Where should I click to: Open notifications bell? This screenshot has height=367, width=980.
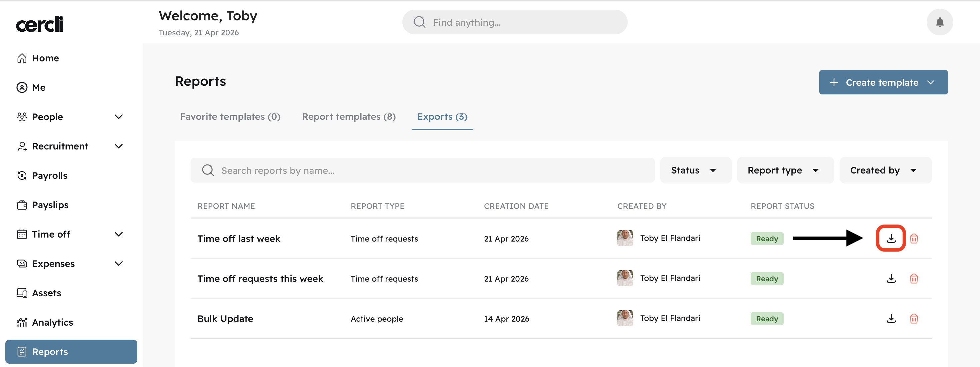pyautogui.click(x=939, y=22)
